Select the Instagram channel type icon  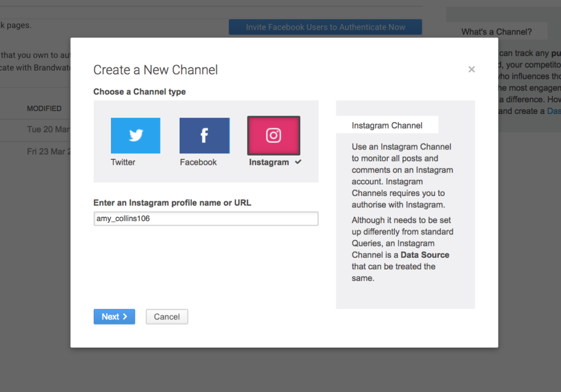[273, 135]
